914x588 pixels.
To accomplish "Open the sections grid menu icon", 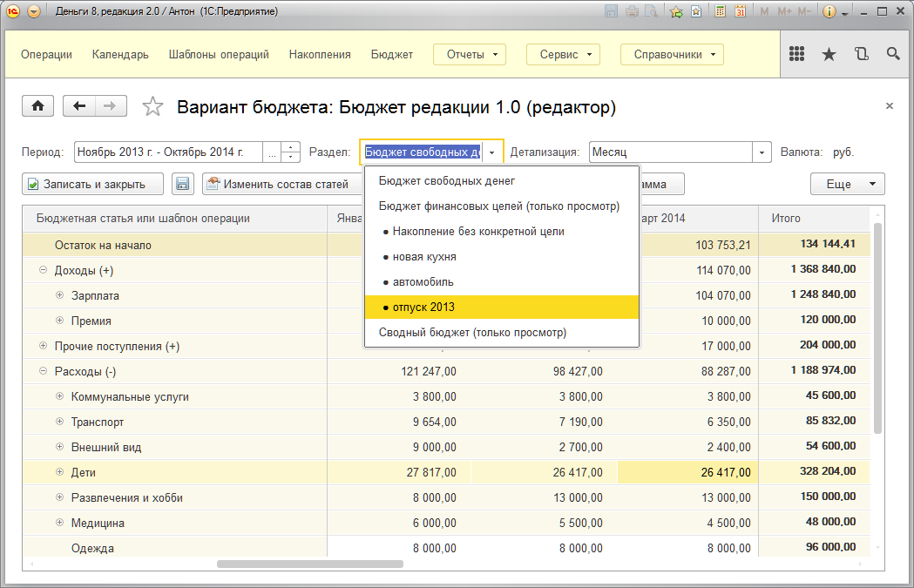I will click(x=796, y=54).
